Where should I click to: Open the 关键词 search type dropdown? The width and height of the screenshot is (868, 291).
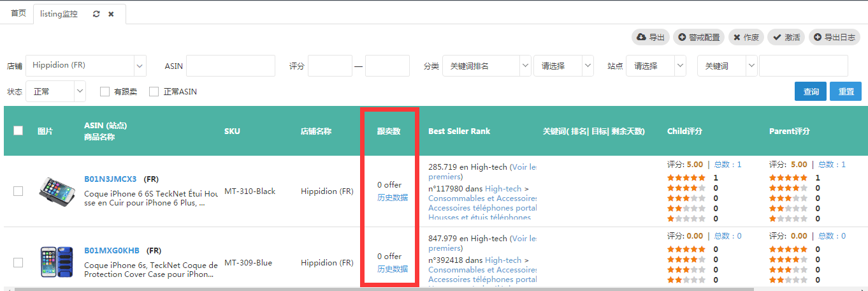click(x=727, y=66)
